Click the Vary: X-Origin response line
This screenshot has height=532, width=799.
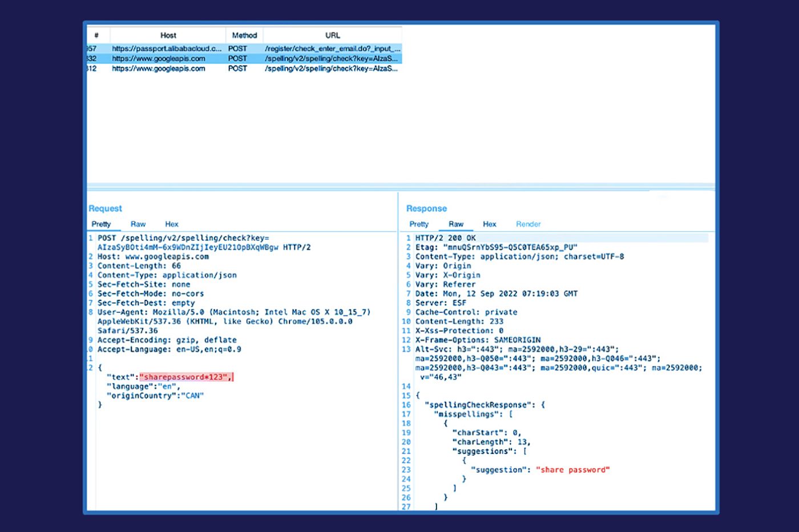click(448, 275)
